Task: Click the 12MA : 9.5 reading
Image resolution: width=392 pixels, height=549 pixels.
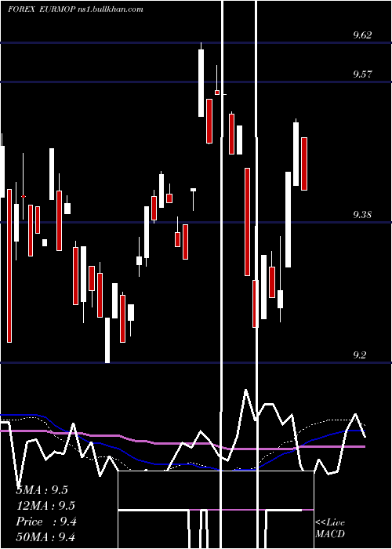Action: 45,506
